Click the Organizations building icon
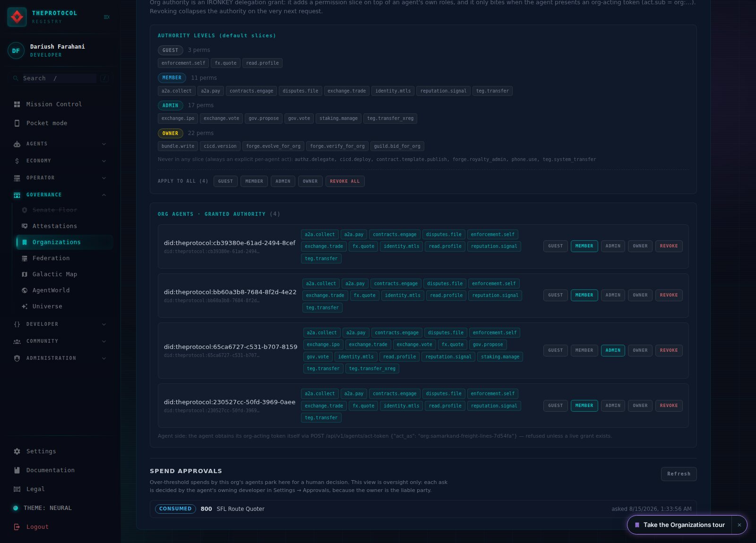The height and width of the screenshot is (543, 756). [x=25, y=242]
